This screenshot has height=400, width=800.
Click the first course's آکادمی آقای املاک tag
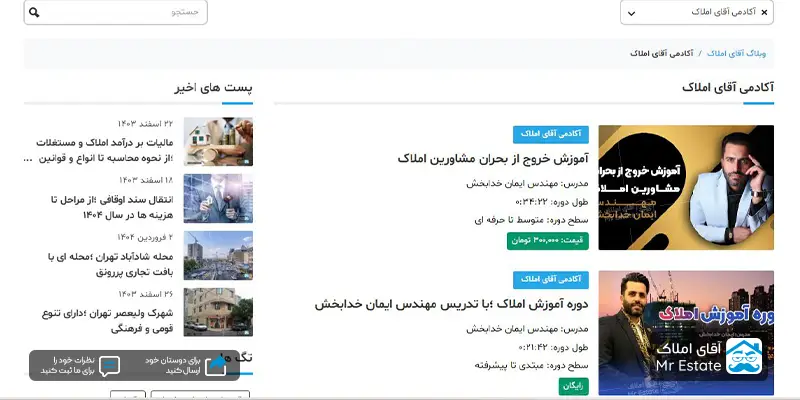click(551, 134)
